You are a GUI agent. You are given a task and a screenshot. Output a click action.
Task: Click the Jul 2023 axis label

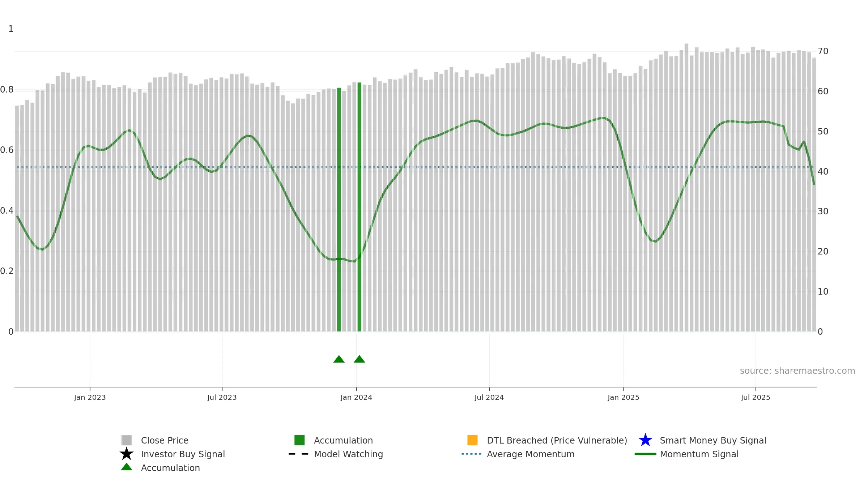[x=222, y=397]
